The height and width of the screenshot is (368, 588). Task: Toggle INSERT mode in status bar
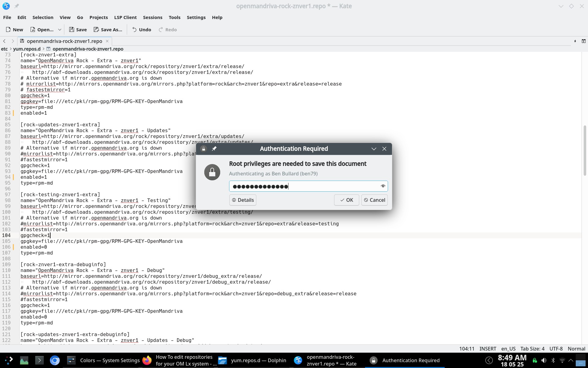488,349
